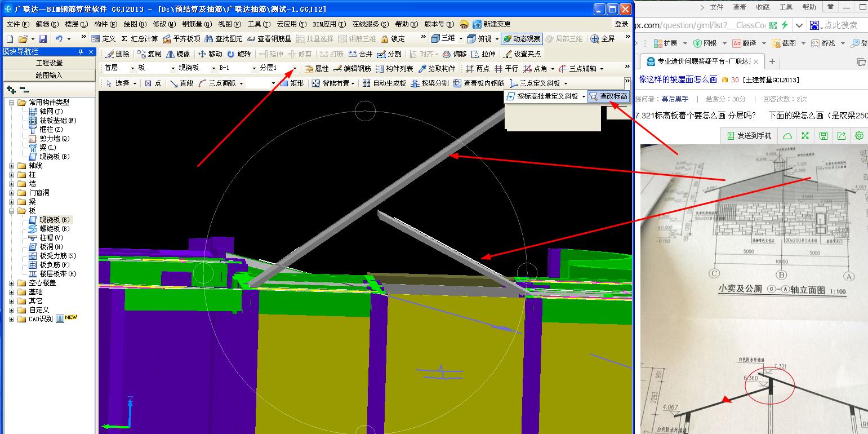Click 幕后黑手 asker link in browser

coord(675,99)
